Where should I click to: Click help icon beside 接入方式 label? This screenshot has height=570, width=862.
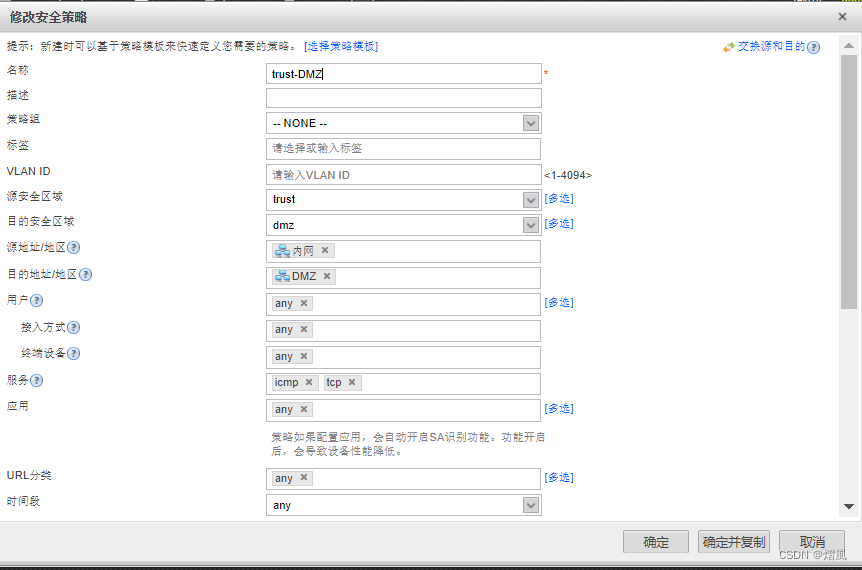coord(74,327)
